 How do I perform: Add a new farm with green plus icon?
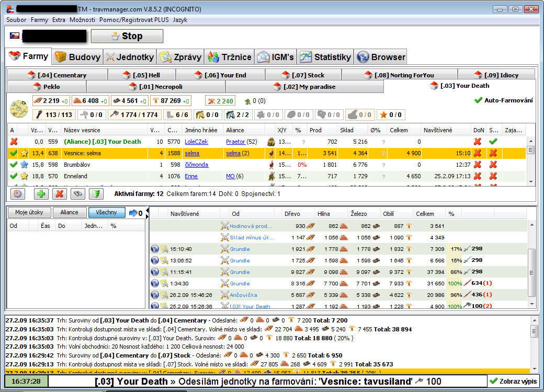(x=41, y=194)
